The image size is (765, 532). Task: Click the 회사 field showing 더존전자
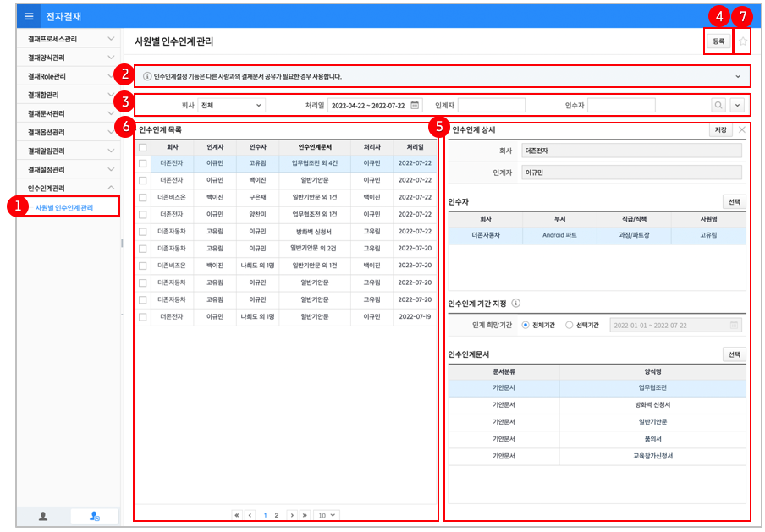pyautogui.click(x=631, y=151)
